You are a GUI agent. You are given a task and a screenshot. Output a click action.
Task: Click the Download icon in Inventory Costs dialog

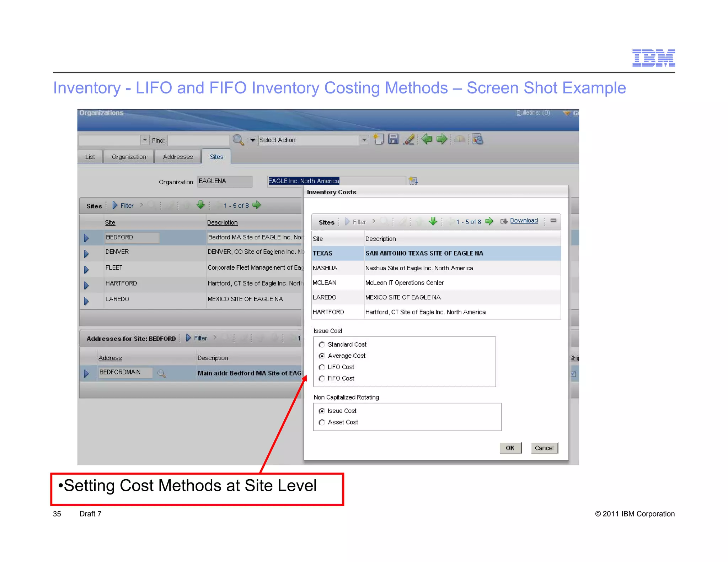504,221
